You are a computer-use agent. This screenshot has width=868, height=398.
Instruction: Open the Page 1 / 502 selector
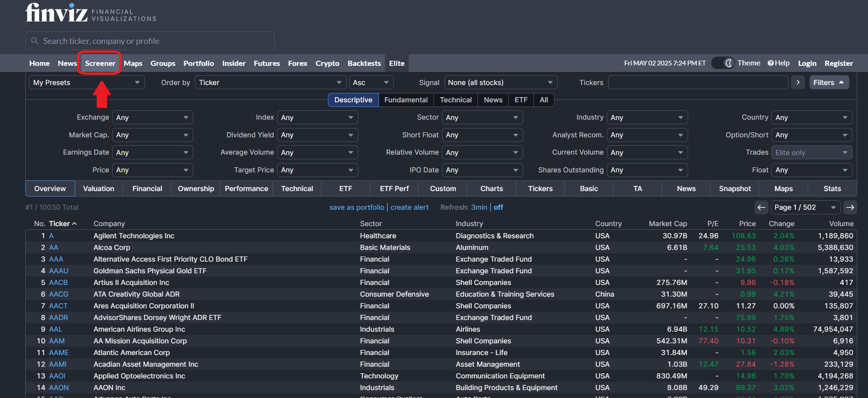click(x=805, y=207)
